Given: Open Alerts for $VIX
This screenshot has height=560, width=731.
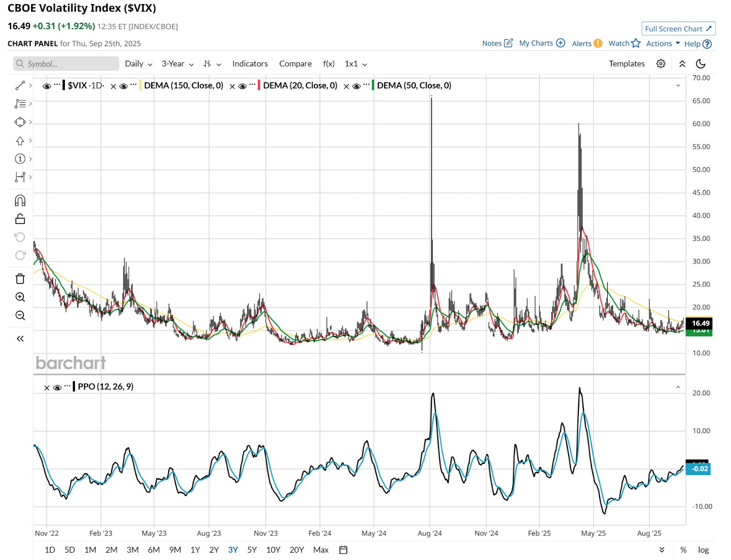Looking at the screenshot, I should (x=587, y=43).
